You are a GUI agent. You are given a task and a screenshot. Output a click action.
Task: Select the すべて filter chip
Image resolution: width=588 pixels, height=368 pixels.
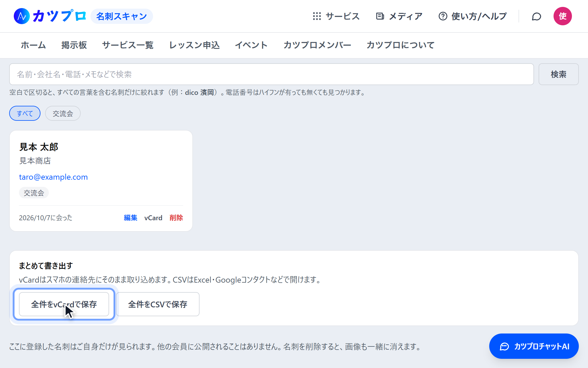(x=25, y=113)
